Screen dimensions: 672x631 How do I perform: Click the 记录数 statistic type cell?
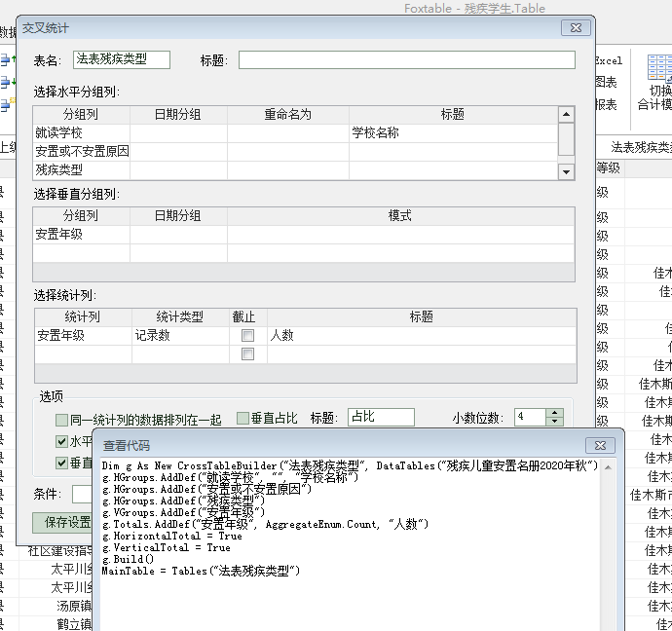point(178,336)
